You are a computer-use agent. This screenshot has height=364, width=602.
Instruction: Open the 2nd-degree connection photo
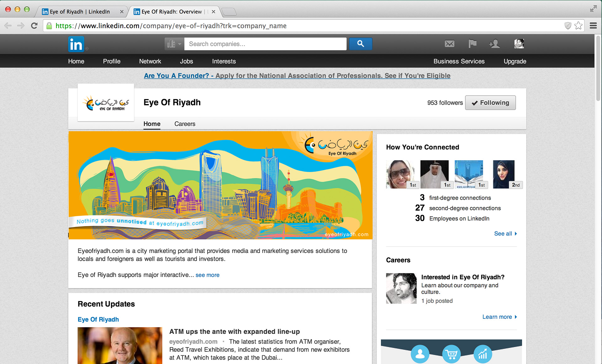coord(504,174)
